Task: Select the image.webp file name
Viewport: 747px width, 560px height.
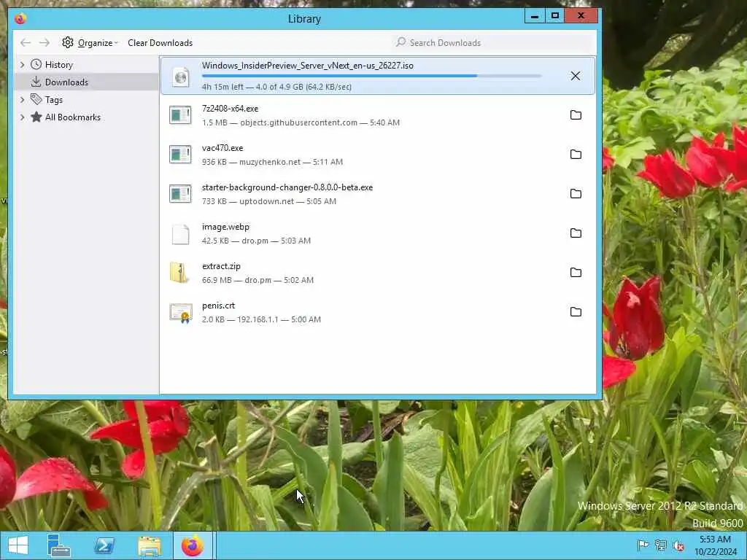Action: click(225, 227)
